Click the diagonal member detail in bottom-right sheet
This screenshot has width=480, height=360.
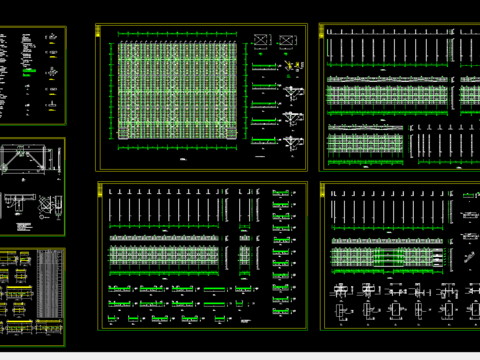click(x=469, y=257)
